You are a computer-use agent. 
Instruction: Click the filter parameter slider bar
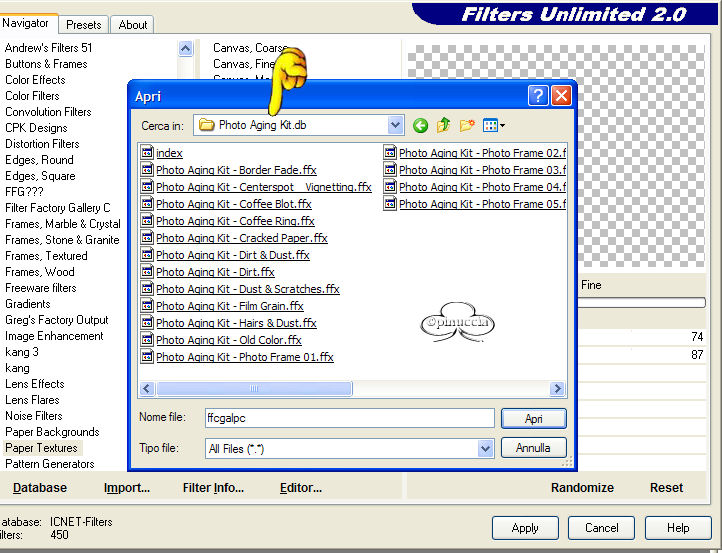tap(641, 303)
